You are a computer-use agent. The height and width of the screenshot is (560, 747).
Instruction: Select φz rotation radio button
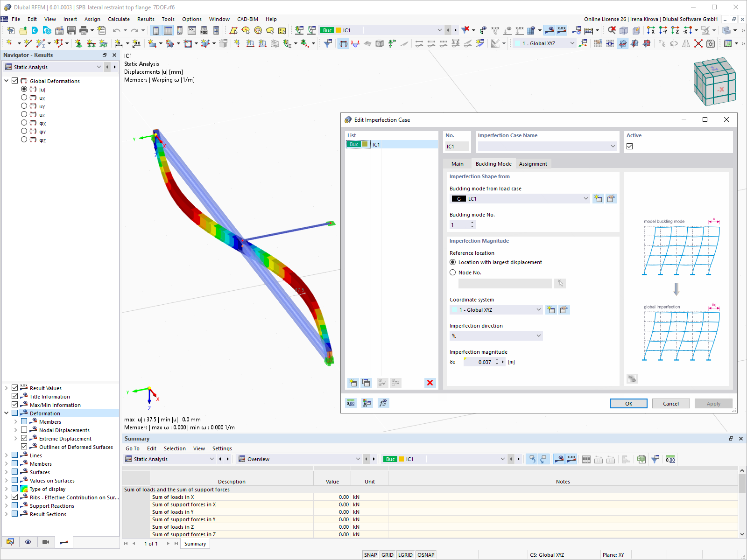24,140
